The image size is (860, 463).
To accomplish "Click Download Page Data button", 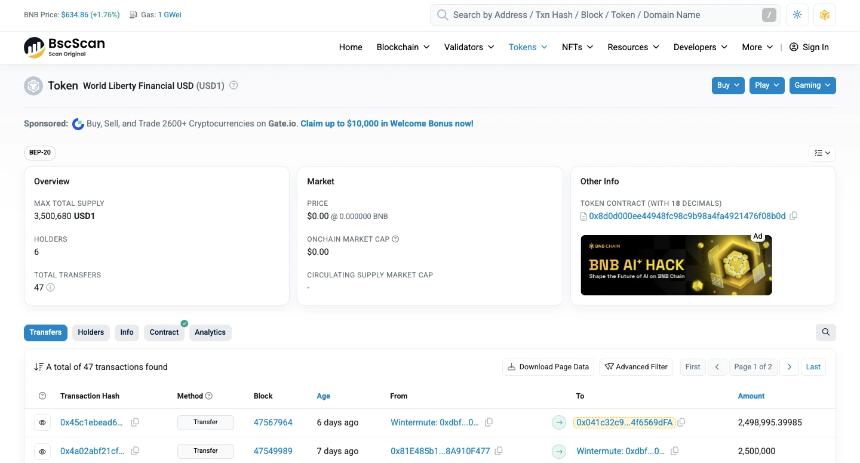I will click(548, 367).
